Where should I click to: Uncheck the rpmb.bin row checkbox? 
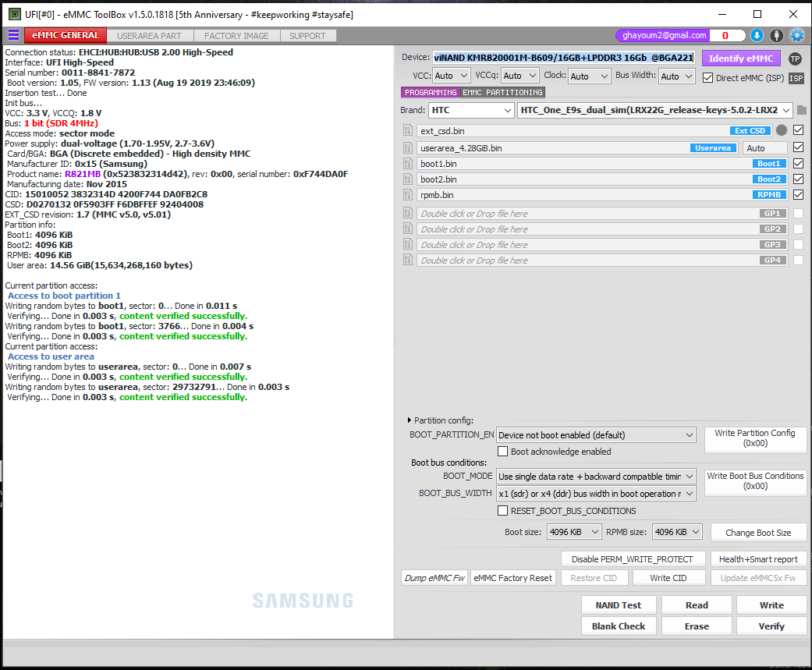click(x=799, y=195)
